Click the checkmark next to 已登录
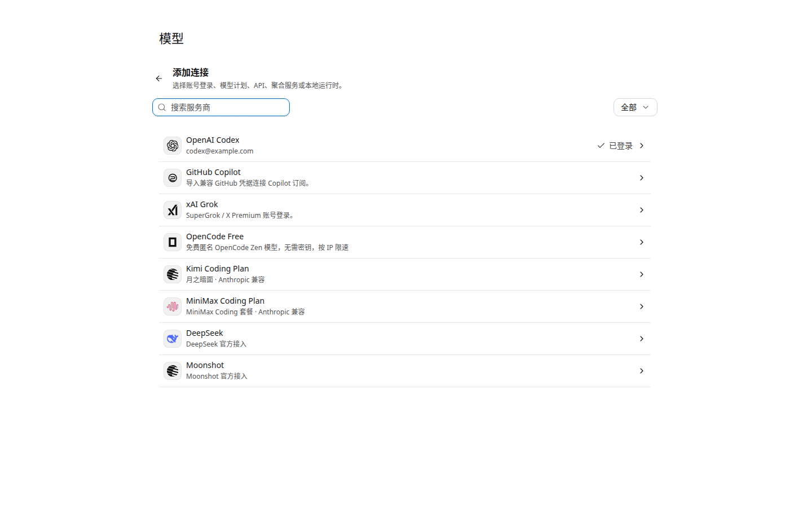812x508 pixels. (601, 146)
